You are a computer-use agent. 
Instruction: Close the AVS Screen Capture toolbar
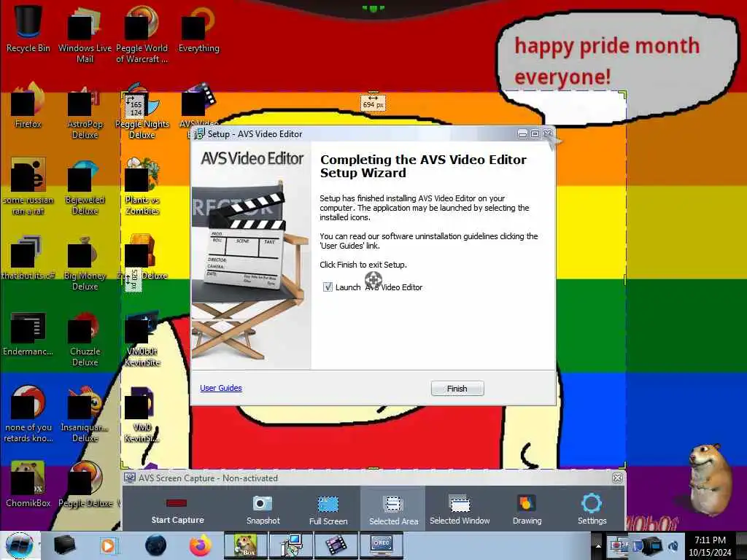[x=617, y=478]
